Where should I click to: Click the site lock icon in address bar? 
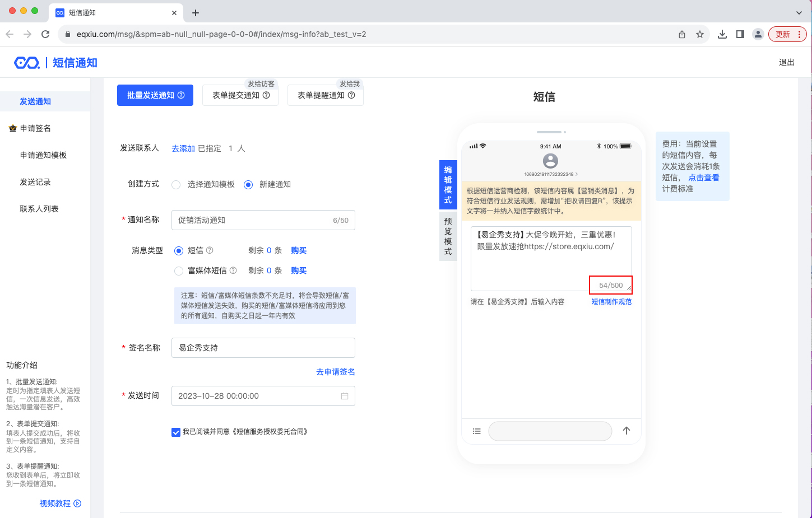(68, 34)
